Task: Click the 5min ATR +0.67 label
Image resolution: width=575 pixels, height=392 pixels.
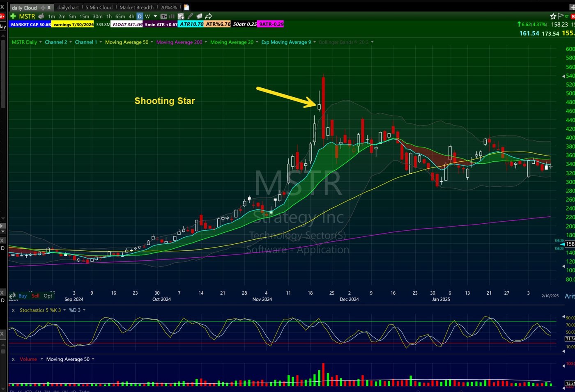Action: click(161, 25)
